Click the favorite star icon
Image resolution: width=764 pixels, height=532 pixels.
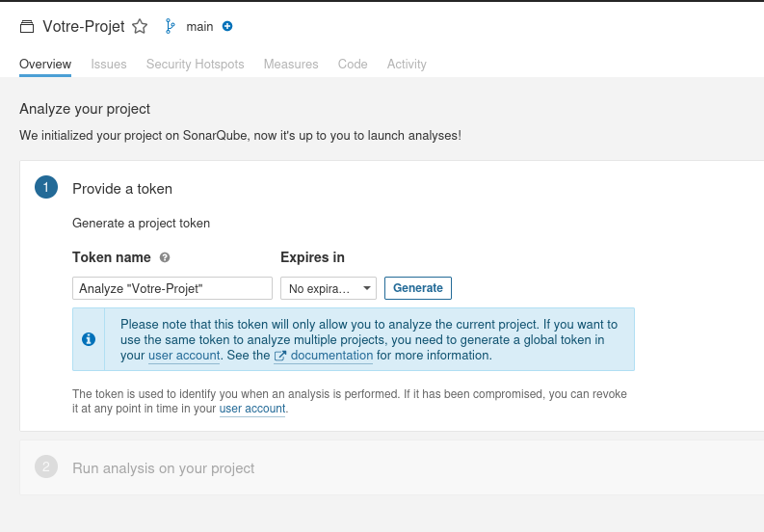(x=140, y=27)
